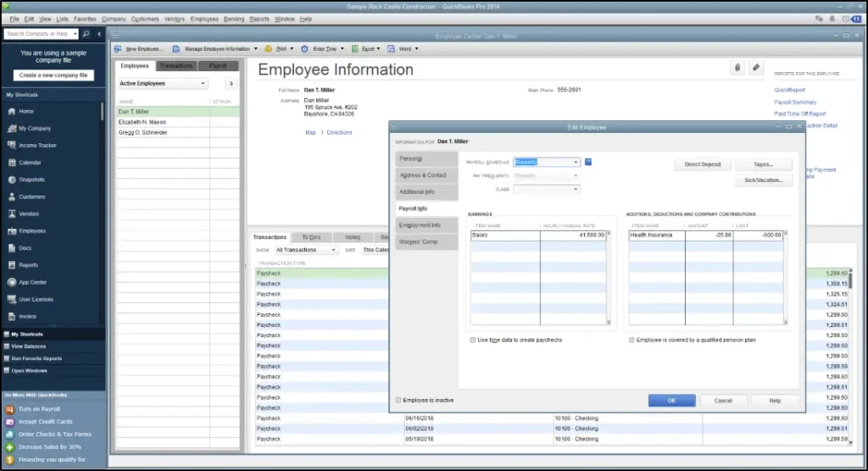Click Create a new company file
The image size is (868, 471).
point(53,75)
